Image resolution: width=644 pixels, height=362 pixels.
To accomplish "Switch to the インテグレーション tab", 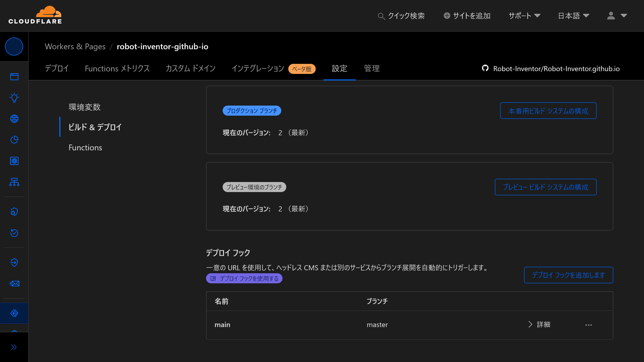I will (258, 68).
